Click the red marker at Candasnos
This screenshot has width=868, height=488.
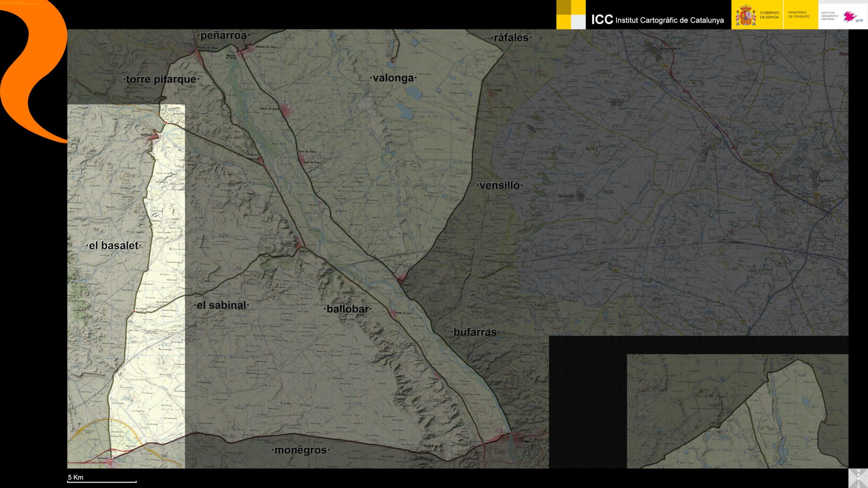[x=112, y=459]
